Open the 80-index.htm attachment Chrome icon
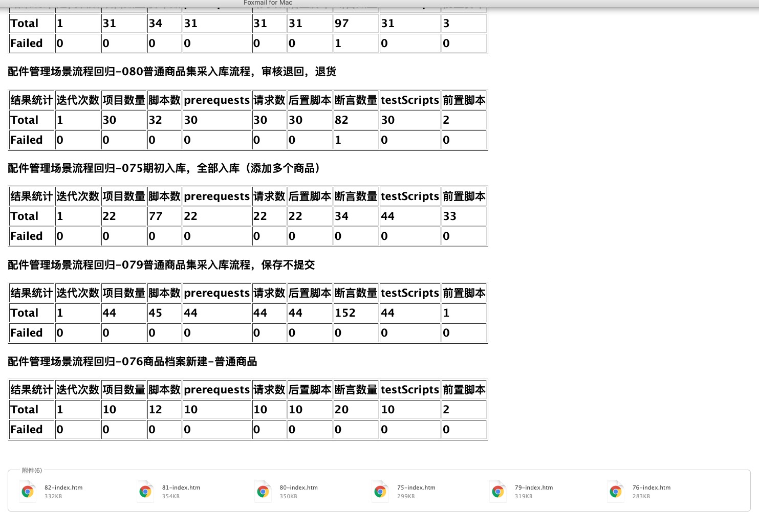 point(263,492)
